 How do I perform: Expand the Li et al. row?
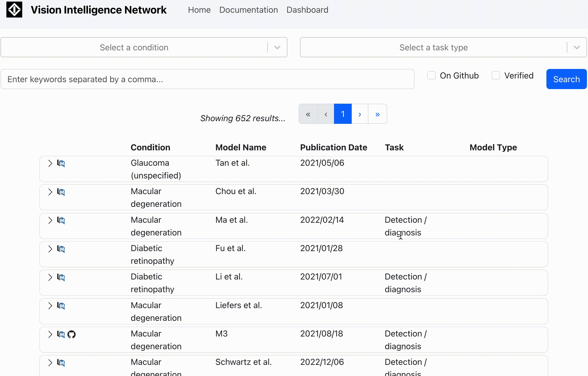50,277
